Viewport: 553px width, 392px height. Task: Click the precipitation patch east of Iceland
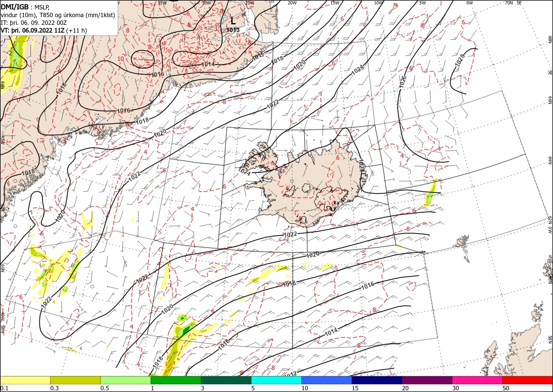point(430,194)
